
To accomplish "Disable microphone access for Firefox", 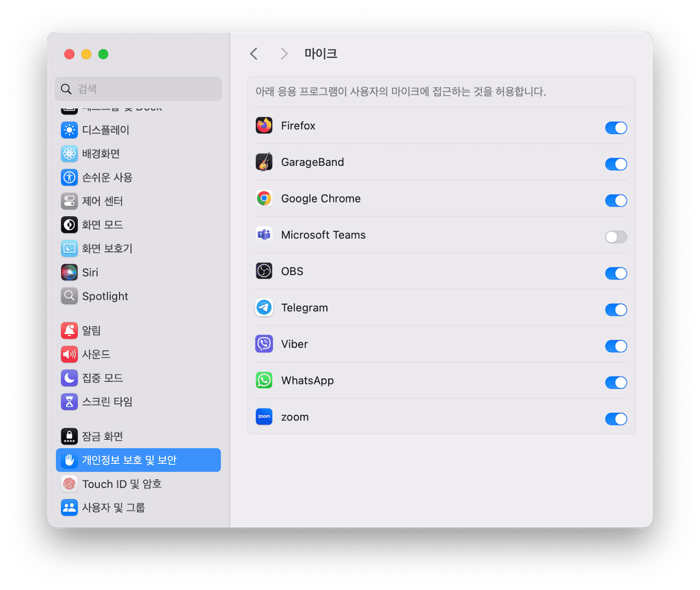I will point(615,128).
